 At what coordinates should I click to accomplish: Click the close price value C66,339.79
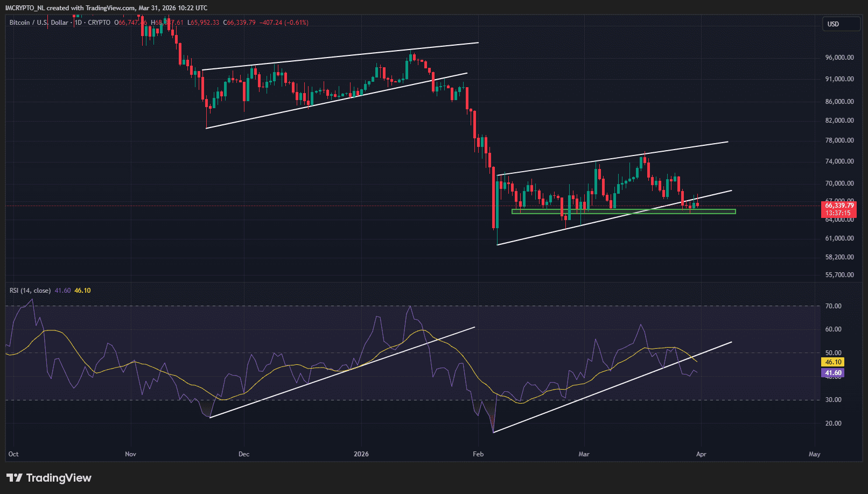(240, 23)
